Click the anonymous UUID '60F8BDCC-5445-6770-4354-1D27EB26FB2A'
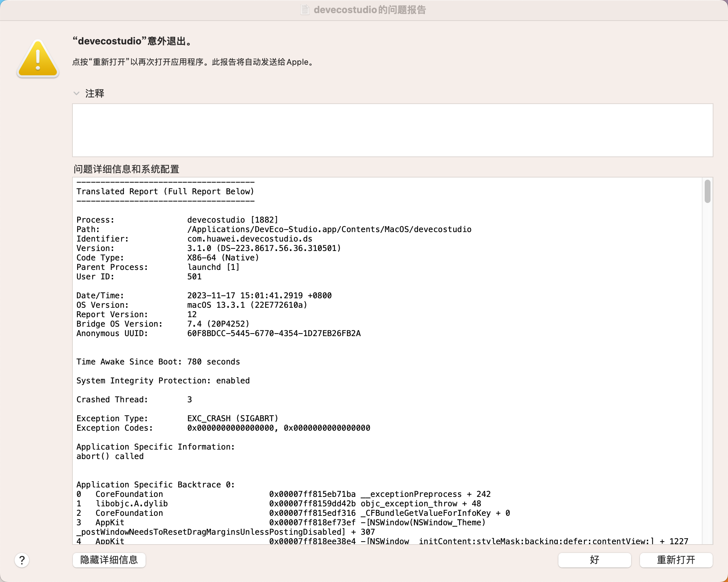 [x=274, y=334]
